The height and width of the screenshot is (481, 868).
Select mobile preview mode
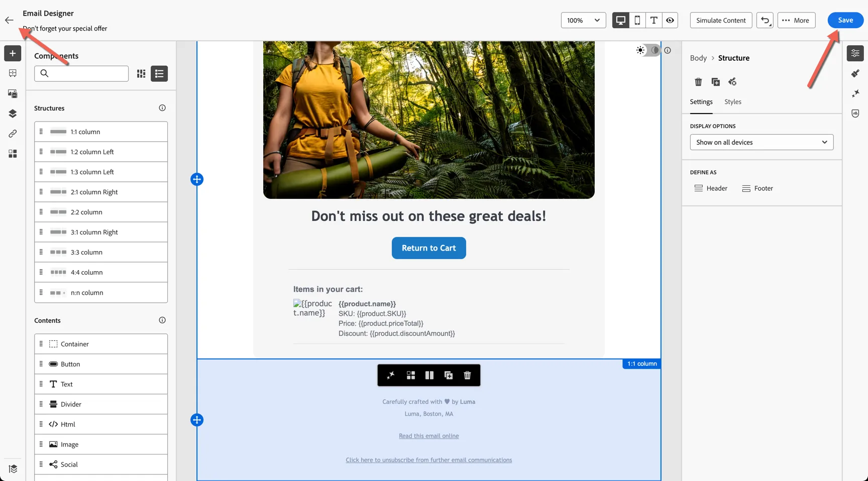637,20
